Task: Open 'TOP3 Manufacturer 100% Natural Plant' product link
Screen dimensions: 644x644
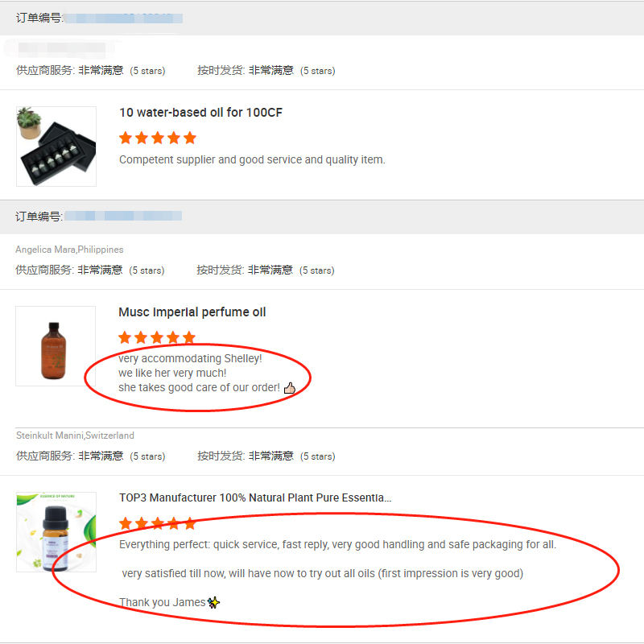Action: (255, 498)
